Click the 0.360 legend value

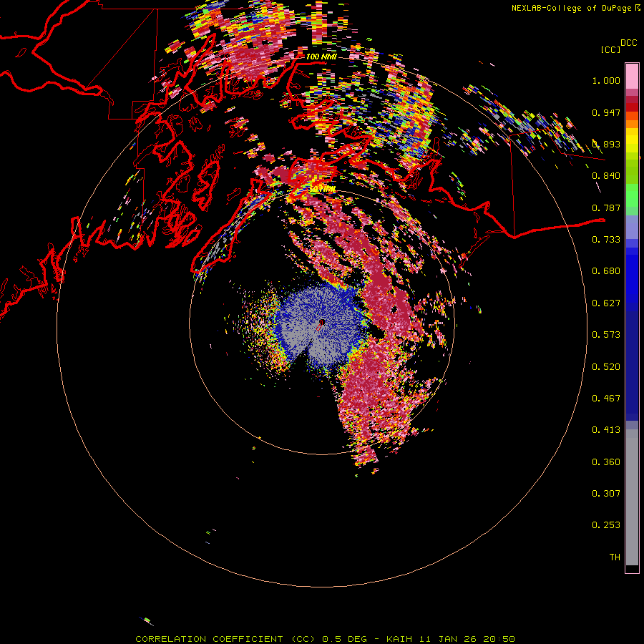click(606, 462)
